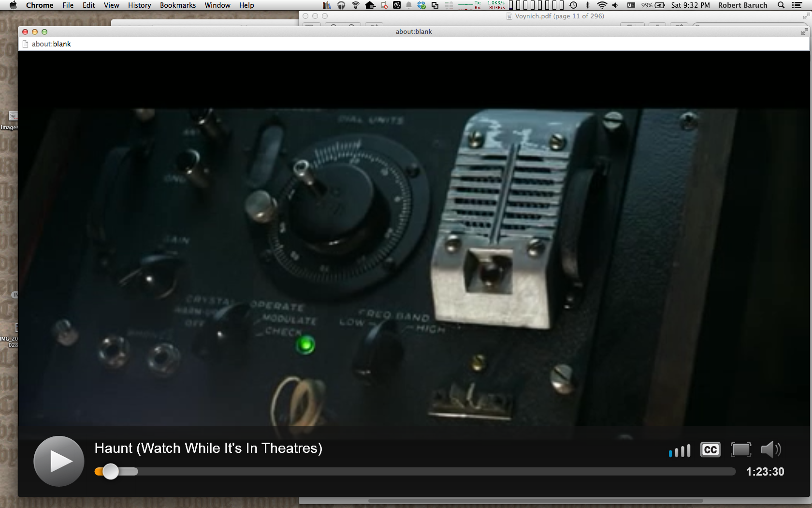
Task: Open the Window menu
Action: click(217, 5)
